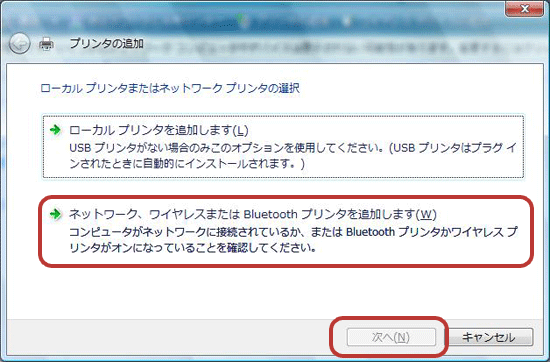Click the キャンセル button
Viewport: 550px width, 362px height.
[489, 337]
